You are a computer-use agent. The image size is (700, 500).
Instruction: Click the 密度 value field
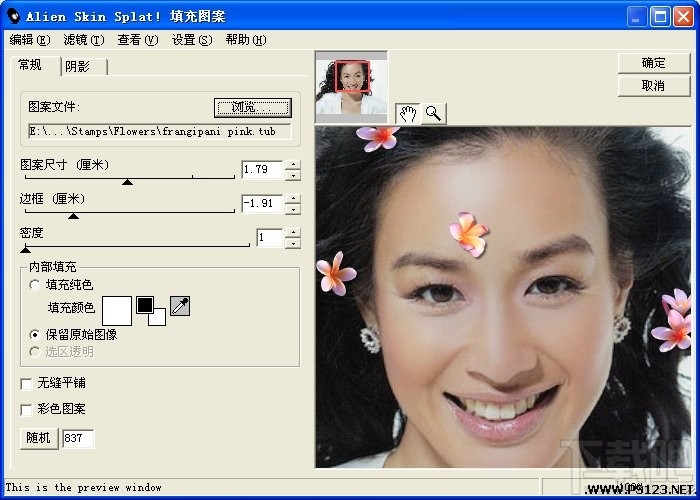(270, 238)
